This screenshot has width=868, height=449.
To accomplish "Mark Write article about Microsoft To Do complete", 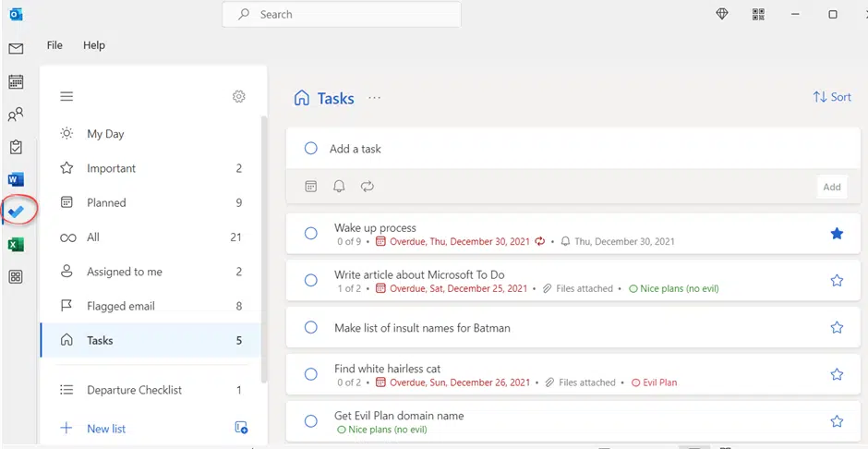I will [311, 281].
